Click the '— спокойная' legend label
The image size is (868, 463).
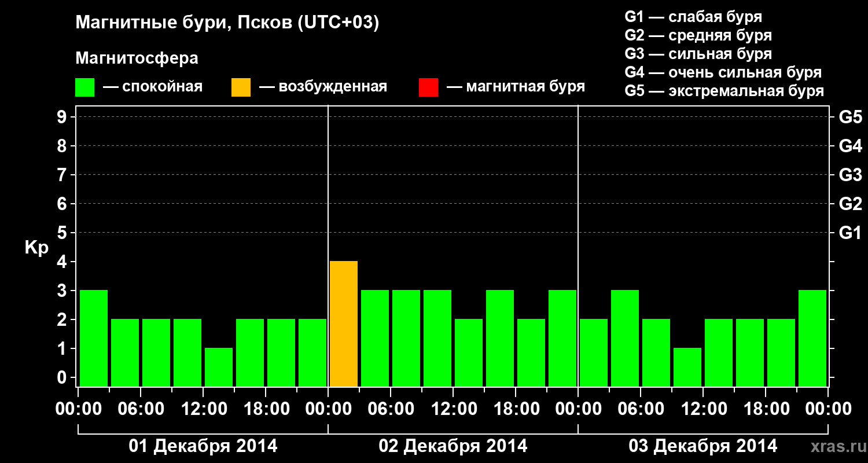pos(153,87)
